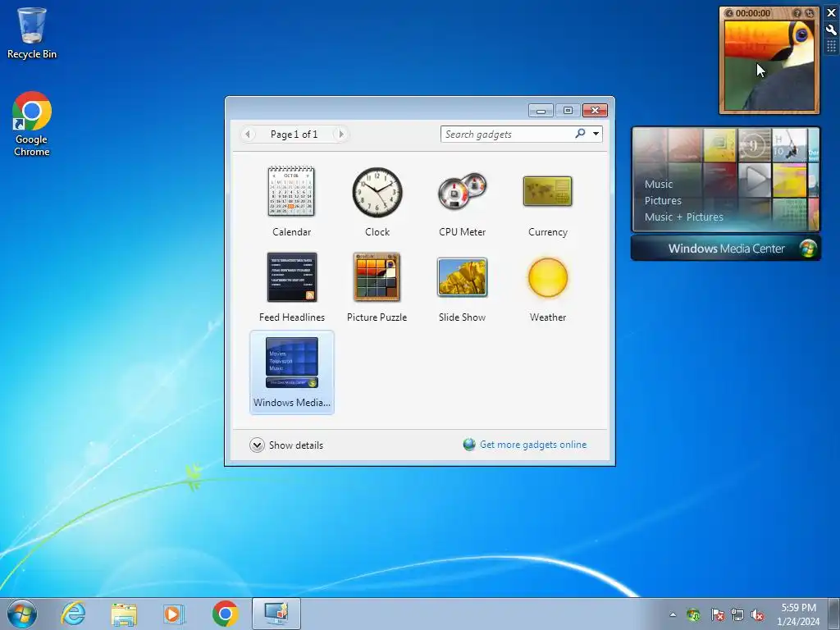
Task: Open Picture Puzzle gadget options wrench
Action: coord(832,30)
